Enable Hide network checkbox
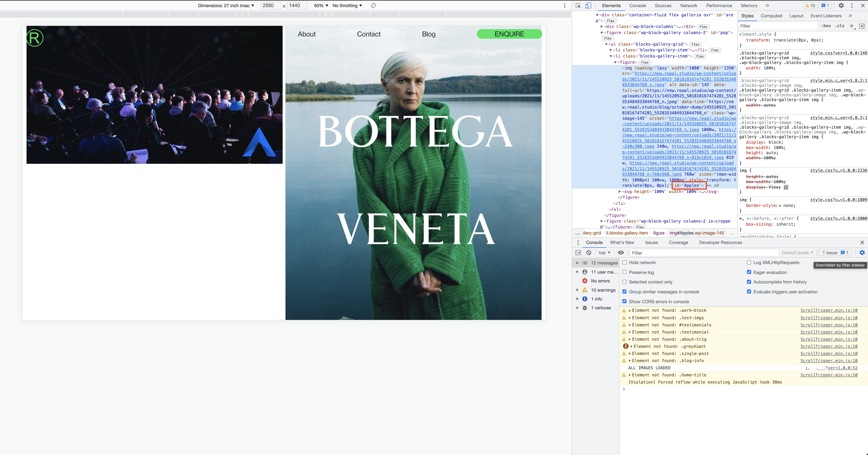Image resolution: width=868 pixels, height=455 pixels. (x=624, y=262)
